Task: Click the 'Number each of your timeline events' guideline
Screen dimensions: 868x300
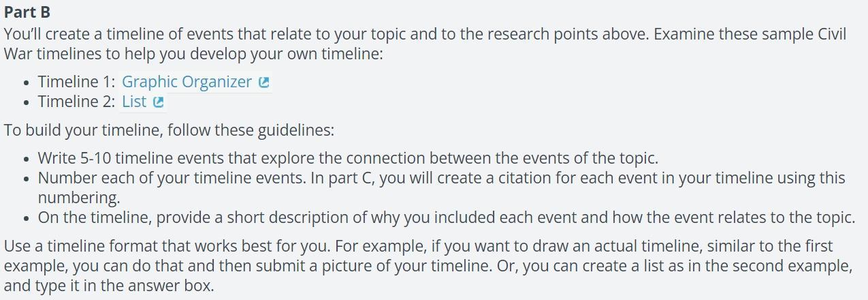Action: [441, 187]
